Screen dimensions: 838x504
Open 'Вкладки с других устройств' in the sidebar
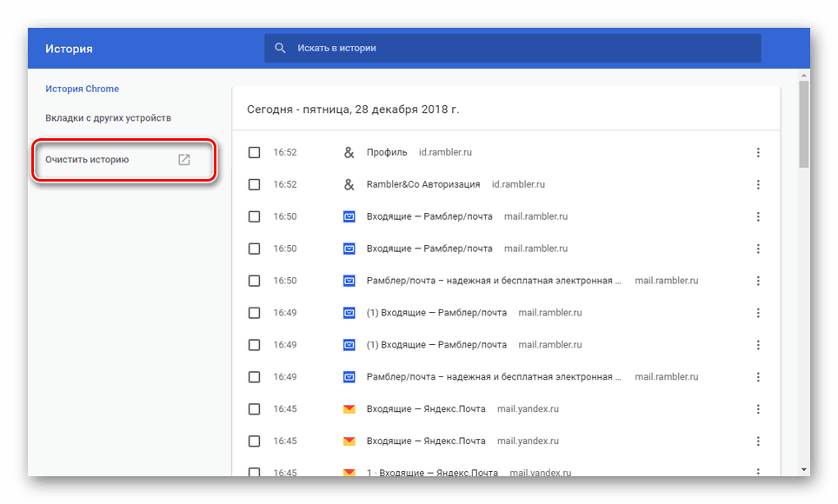click(108, 118)
